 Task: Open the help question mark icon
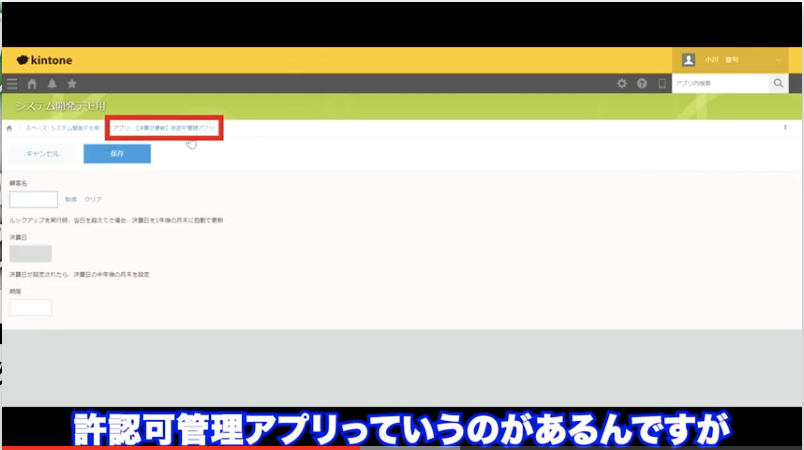(x=642, y=84)
